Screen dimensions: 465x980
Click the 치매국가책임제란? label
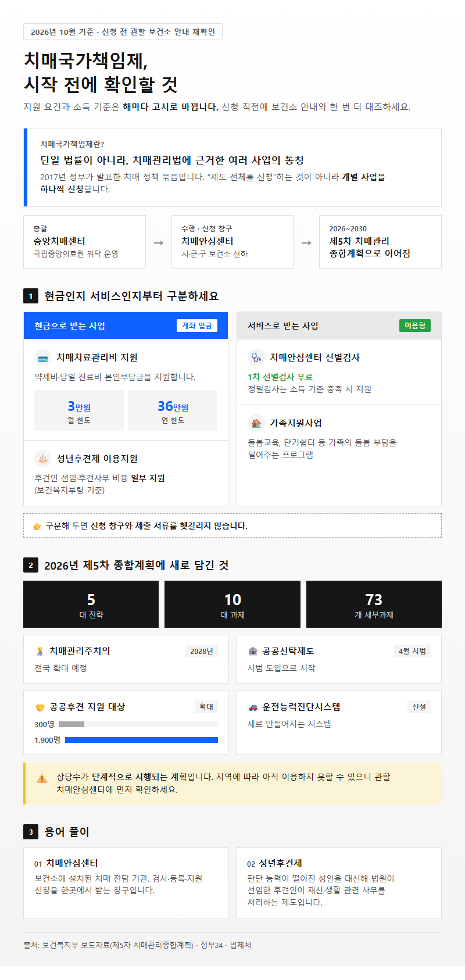tap(72, 144)
